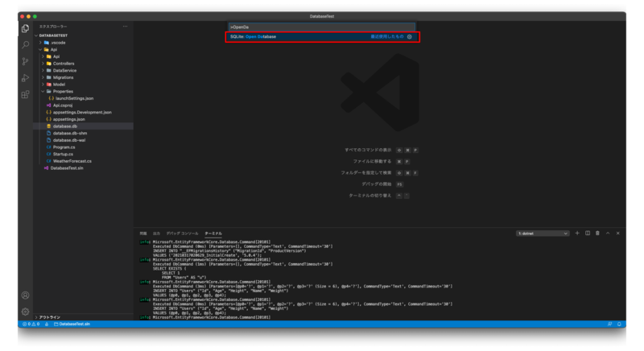
Task: Split the terminal pane
Action: (x=588, y=233)
